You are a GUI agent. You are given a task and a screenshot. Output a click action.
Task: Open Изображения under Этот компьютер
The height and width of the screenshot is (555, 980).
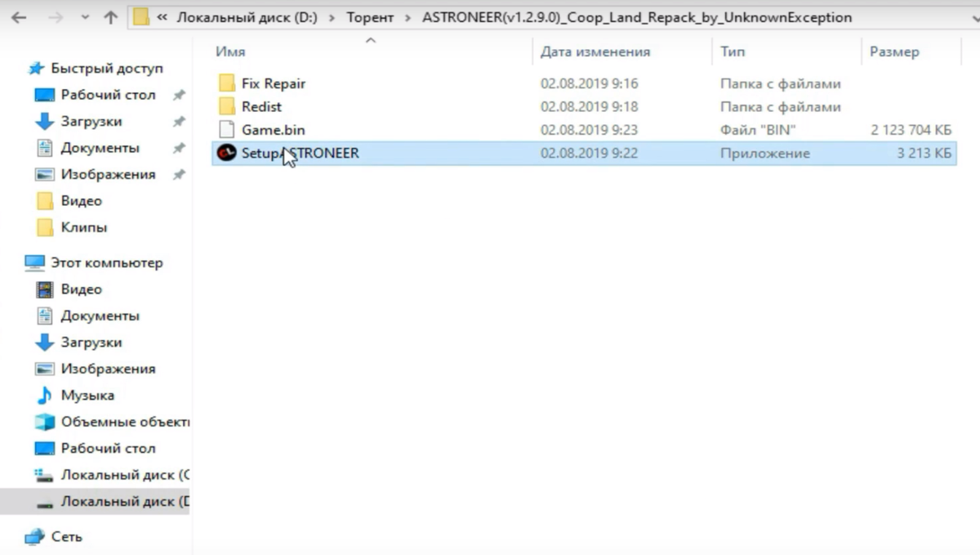[x=108, y=369]
